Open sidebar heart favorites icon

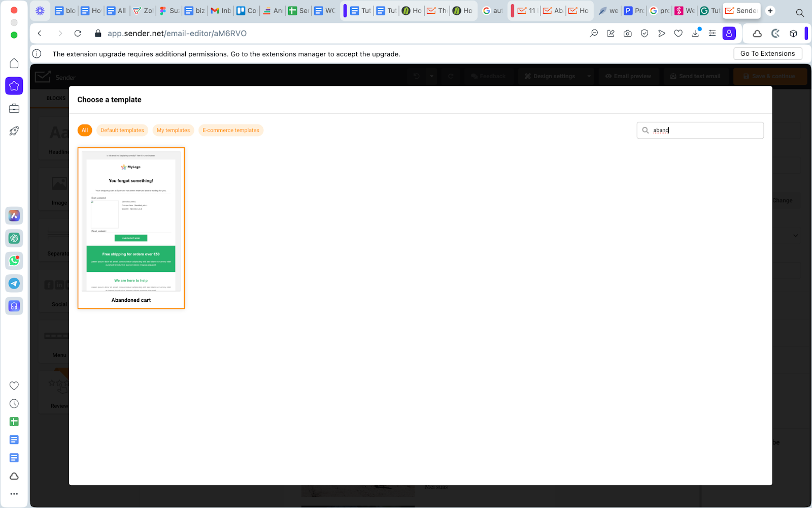click(14, 386)
